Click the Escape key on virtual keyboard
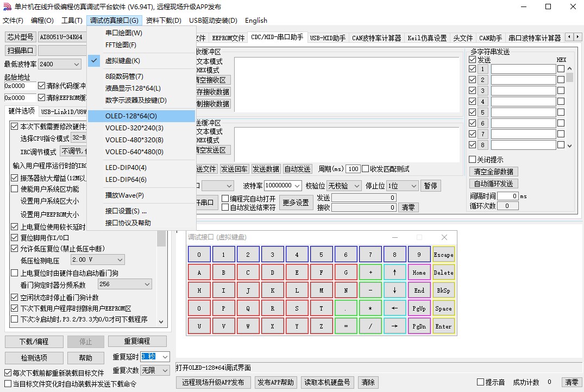Image resolution: width=584 pixels, height=392 pixels. click(443, 255)
